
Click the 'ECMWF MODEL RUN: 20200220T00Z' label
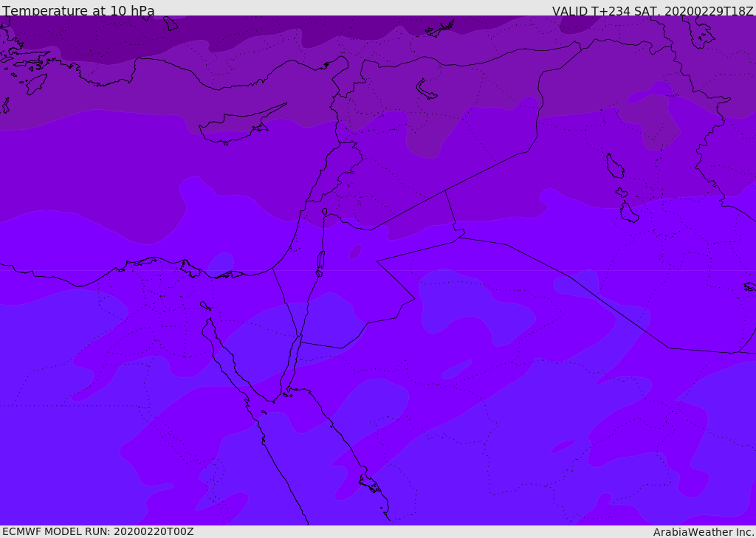click(x=98, y=531)
